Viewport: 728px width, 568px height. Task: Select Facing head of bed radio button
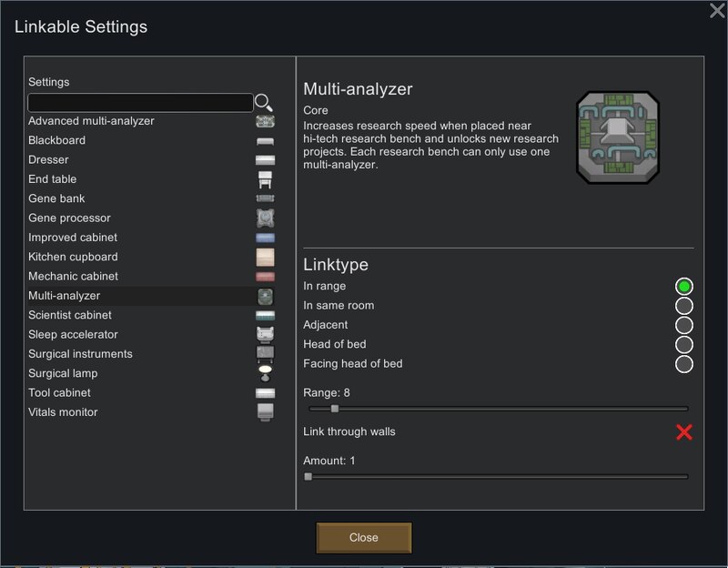tap(684, 364)
